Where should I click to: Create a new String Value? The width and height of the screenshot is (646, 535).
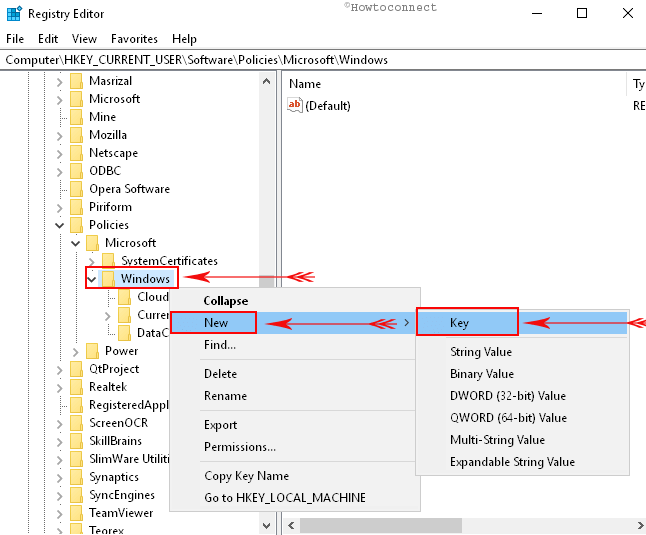pos(522,352)
